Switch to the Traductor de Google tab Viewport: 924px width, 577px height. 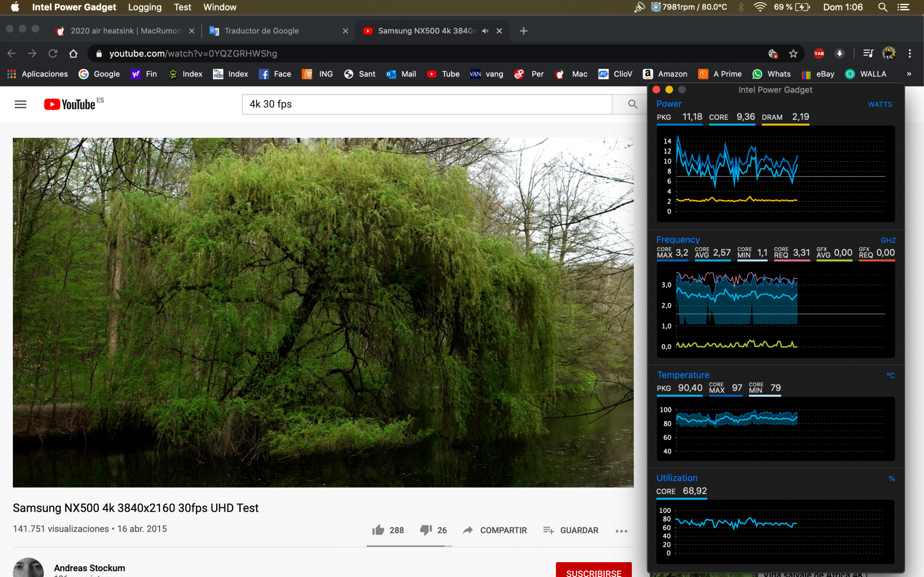click(261, 31)
